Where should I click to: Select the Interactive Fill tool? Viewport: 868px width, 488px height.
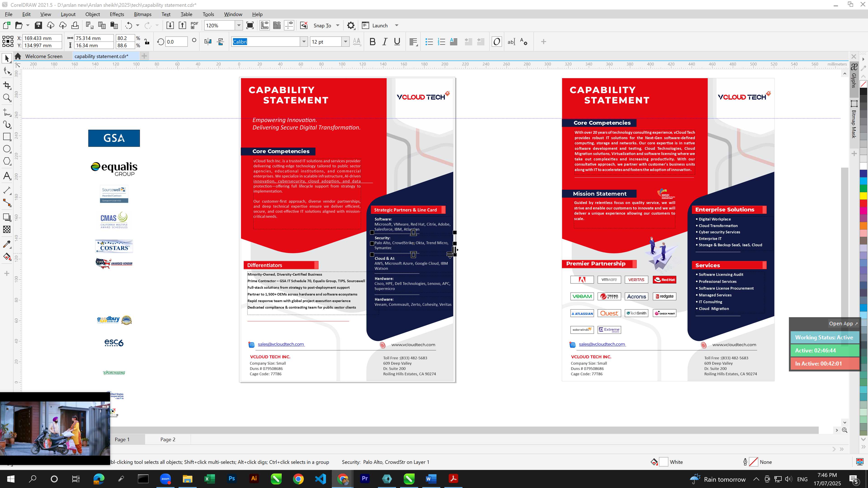(7, 257)
